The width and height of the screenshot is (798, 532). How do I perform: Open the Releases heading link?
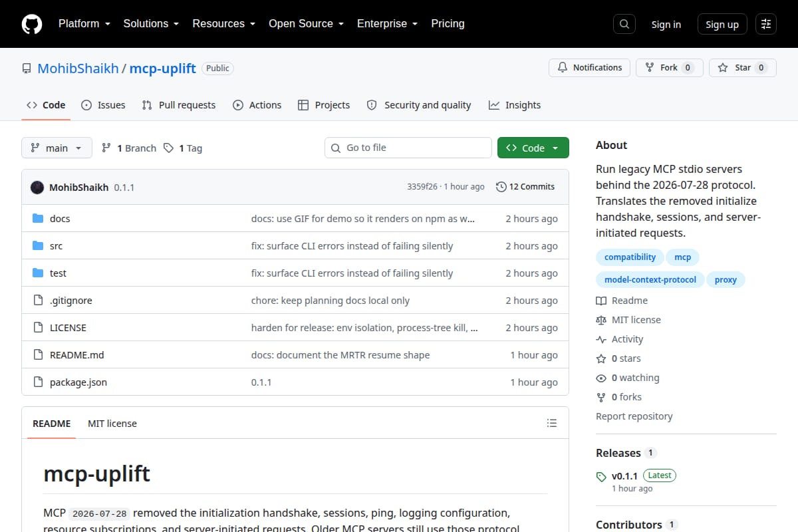pyautogui.click(x=626, y=453)
